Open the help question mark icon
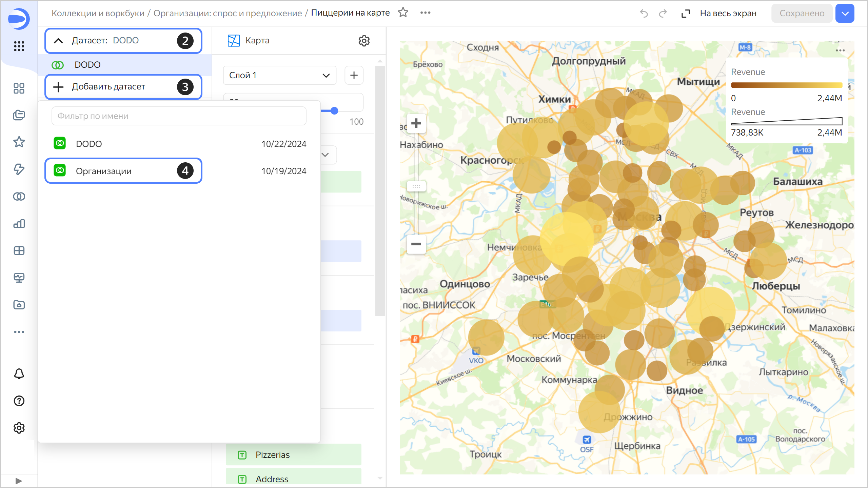 tap(19, 401)
